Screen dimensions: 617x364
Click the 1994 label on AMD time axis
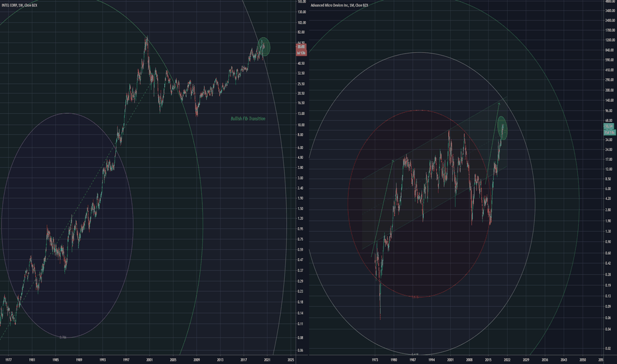431,359
